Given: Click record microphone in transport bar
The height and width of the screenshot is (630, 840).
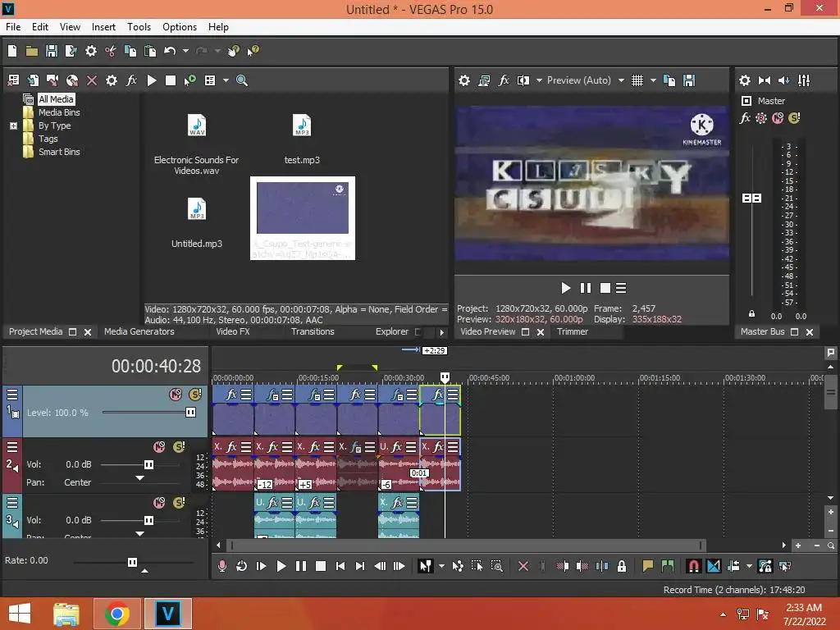Looking at the screenshot, I should click(221, 566).
